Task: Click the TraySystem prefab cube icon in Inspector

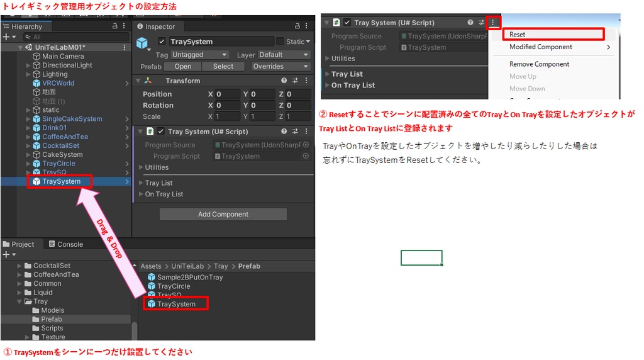Action: 142,43
